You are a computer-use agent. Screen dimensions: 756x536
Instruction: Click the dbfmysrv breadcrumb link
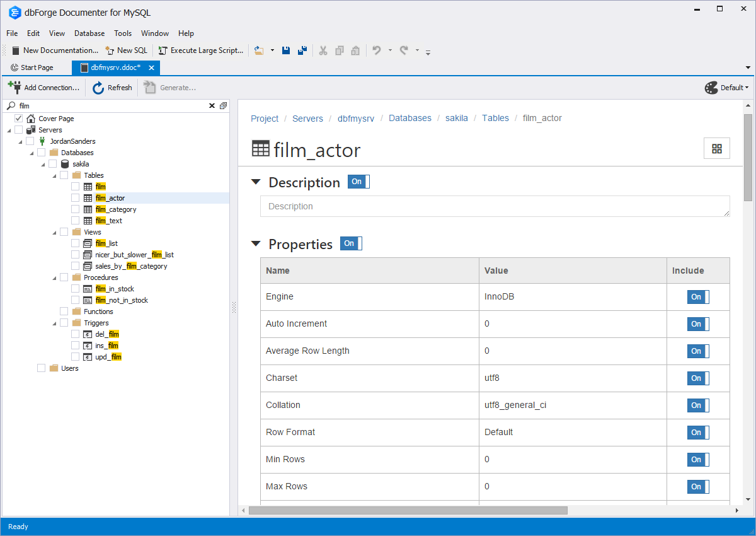coord(356,118)
